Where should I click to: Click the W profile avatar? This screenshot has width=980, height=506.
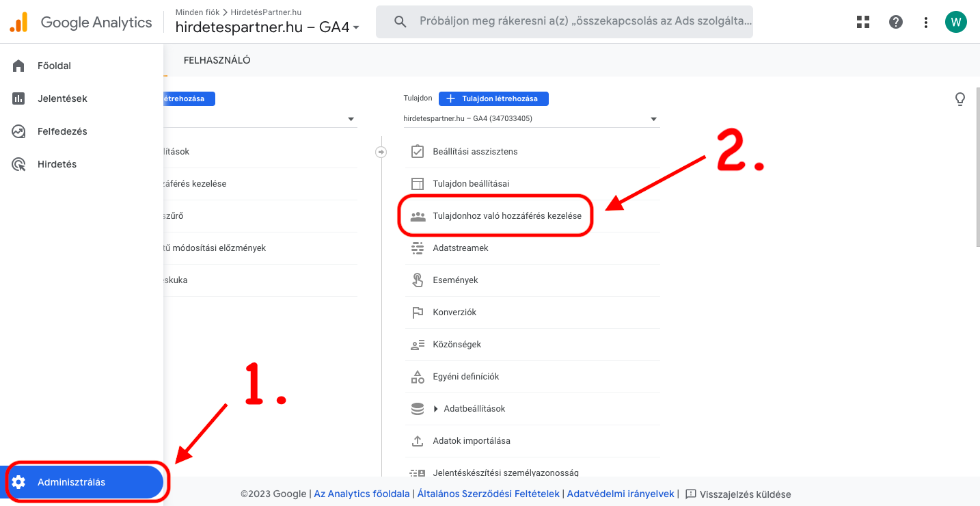(x=955, y=21)
